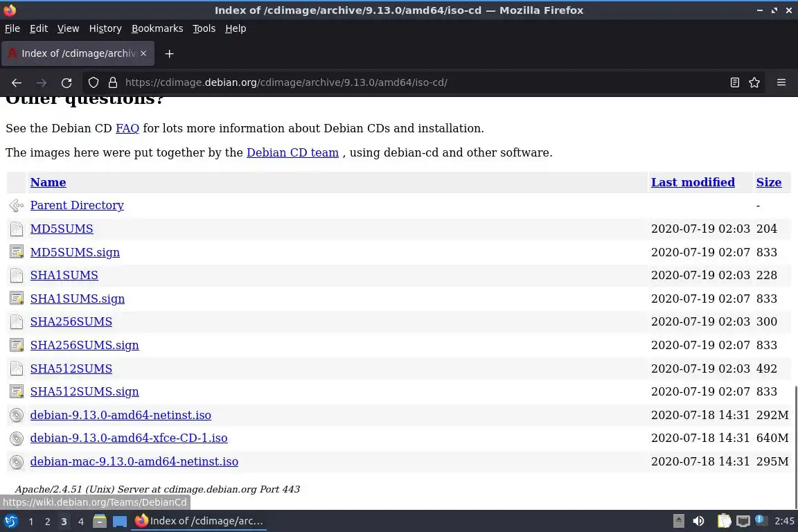The height and width of the screenshot is (532, 798).
Task: Bookmark this page with the star
Action: (754, 82)
